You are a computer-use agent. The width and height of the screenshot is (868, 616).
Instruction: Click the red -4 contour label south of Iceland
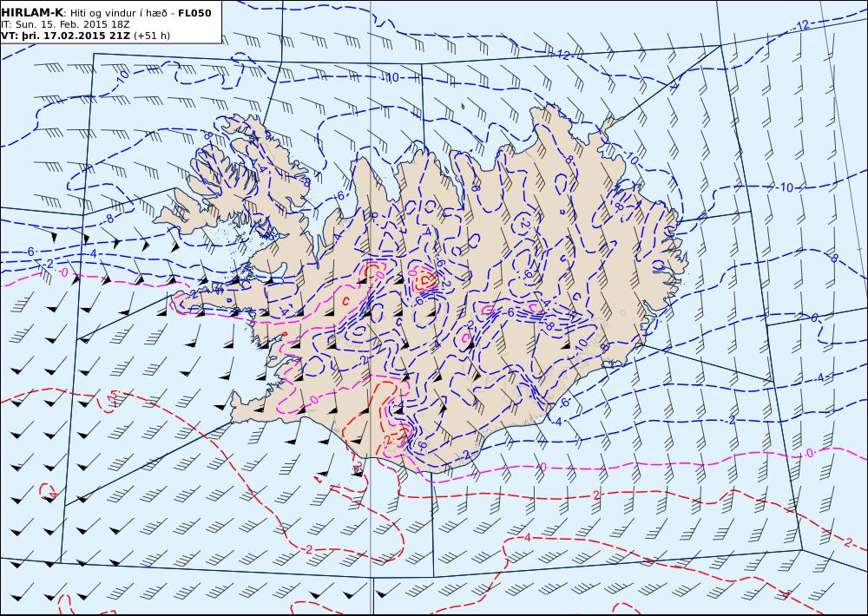click(x=527, y=537)
